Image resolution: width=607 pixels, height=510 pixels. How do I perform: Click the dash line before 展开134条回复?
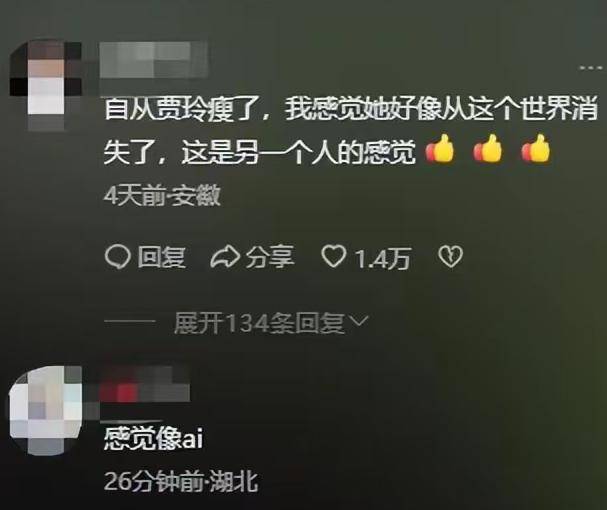coord(130,321)
